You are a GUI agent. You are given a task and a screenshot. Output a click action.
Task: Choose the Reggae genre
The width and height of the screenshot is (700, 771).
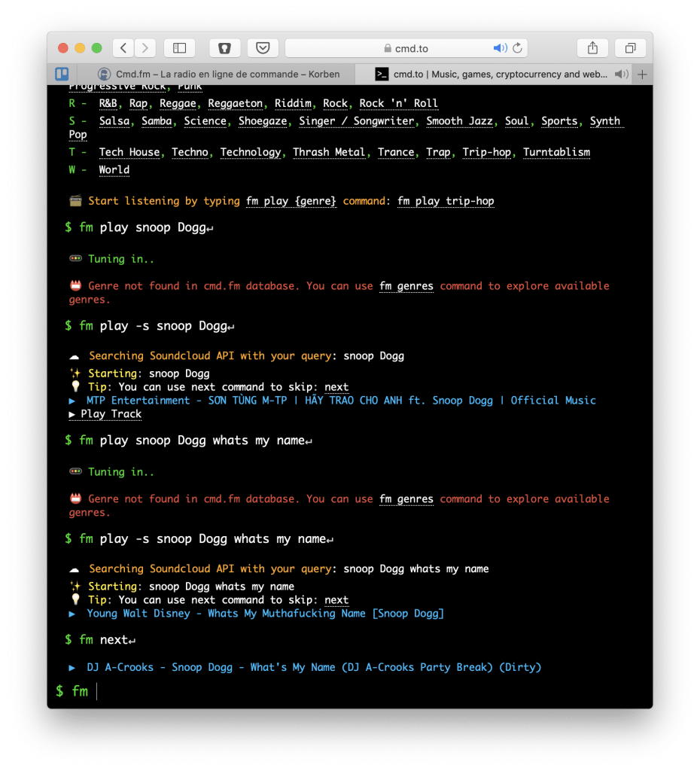[x=178, y=103]
